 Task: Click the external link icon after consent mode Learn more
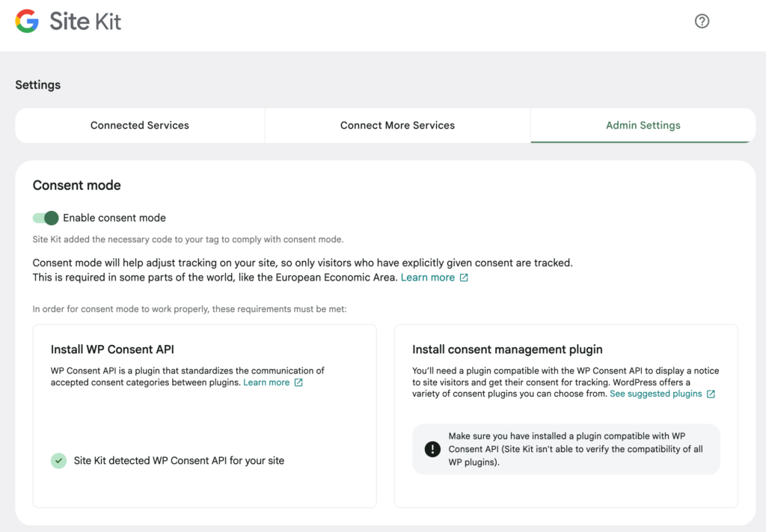[x=464, y=277]
